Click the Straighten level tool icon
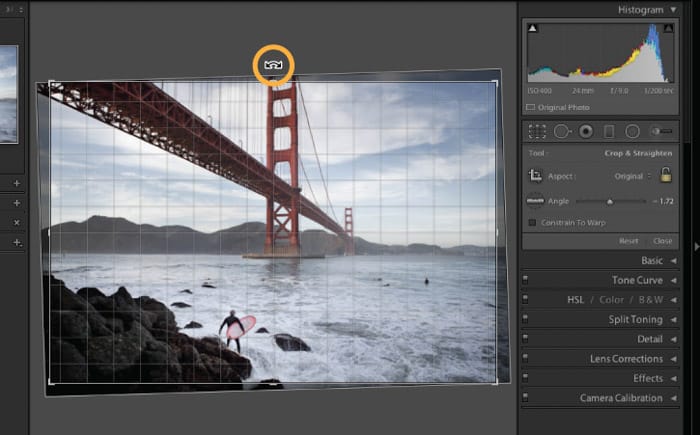The image size is (700, 435). tap(536, 201)
